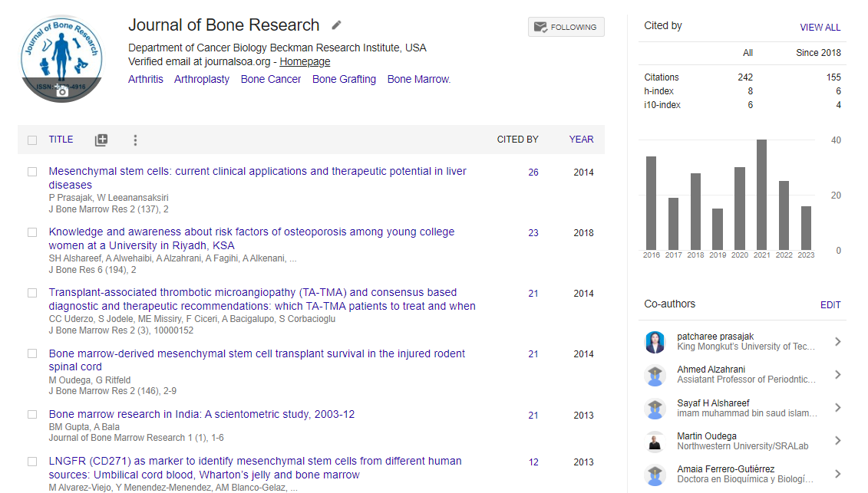The image size is (868, 493).
Task: Open the three-dot more options menu
Action: tap(135, 140)
